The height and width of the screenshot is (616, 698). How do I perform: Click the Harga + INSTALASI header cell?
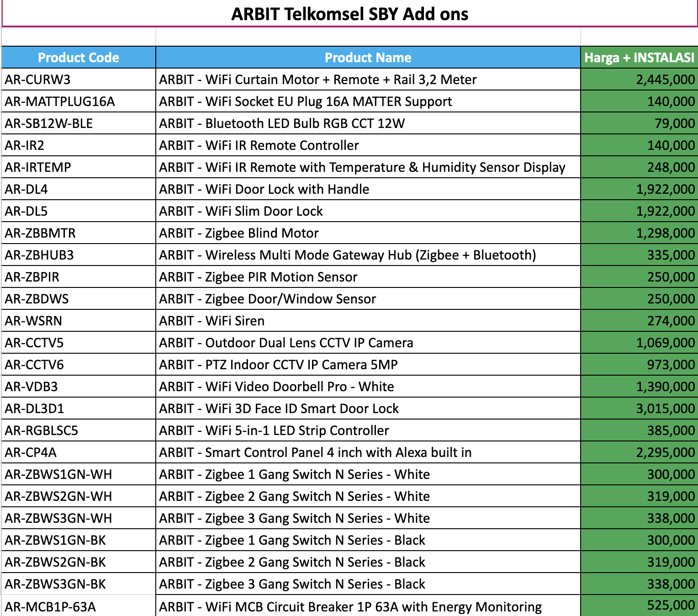(639, 58)
